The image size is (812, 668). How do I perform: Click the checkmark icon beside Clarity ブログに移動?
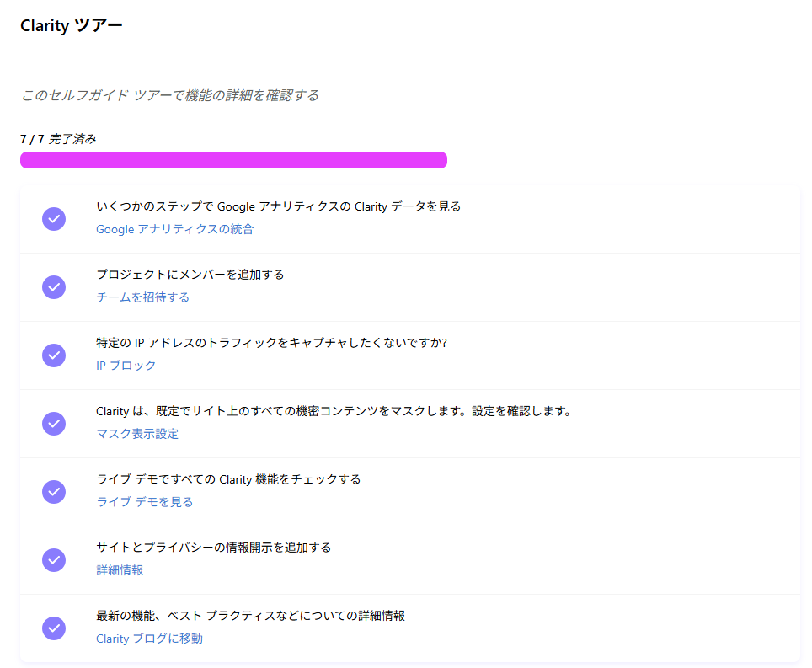[x=54, y=628]
